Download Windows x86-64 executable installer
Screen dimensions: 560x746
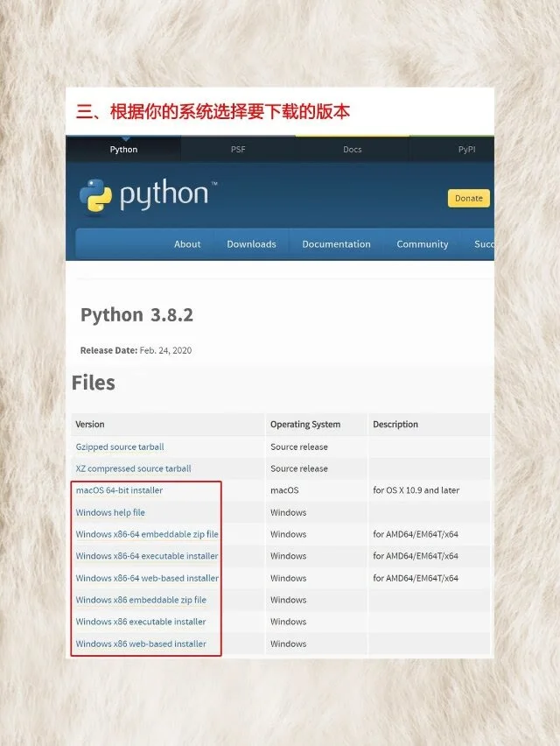point(147,556)
